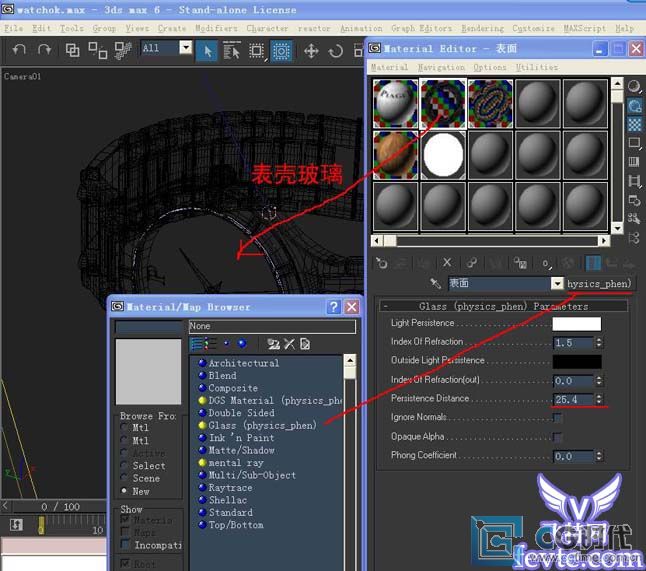The height and width of the screenshot is (571, 646).
Task: Activate the Select and Rotate tool
Action: [336, 51]
